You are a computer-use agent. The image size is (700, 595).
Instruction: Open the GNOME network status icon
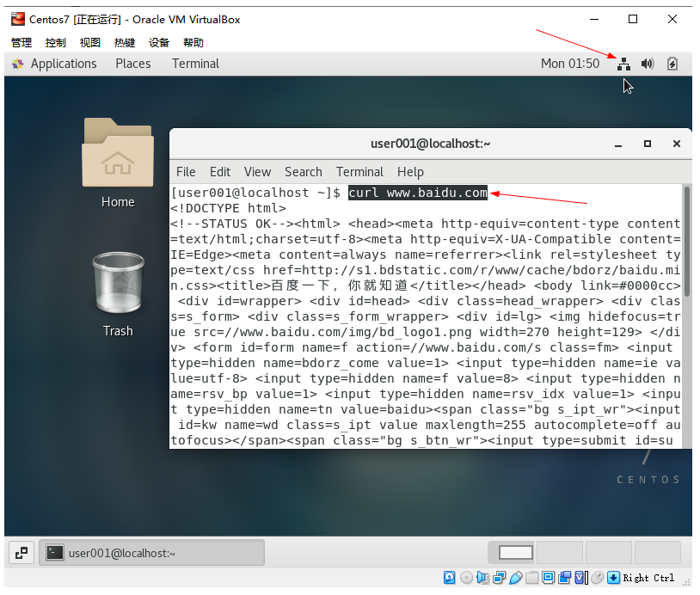[623, 64]
